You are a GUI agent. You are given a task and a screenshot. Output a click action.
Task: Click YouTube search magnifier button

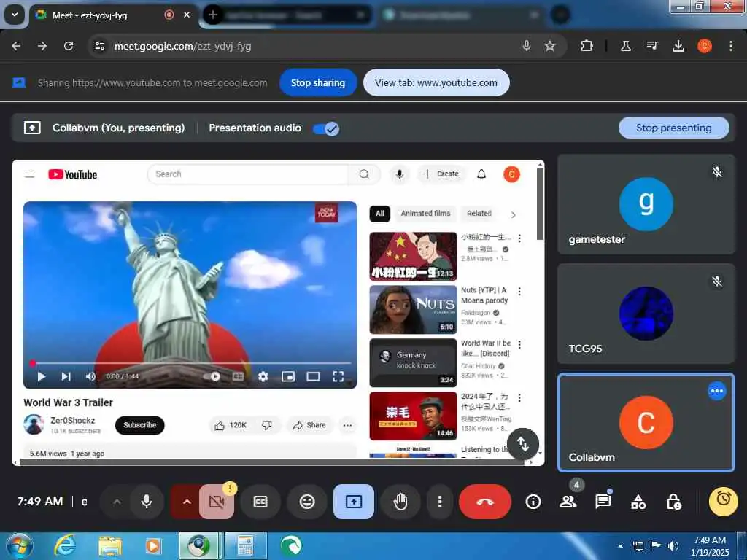point(365,174)
